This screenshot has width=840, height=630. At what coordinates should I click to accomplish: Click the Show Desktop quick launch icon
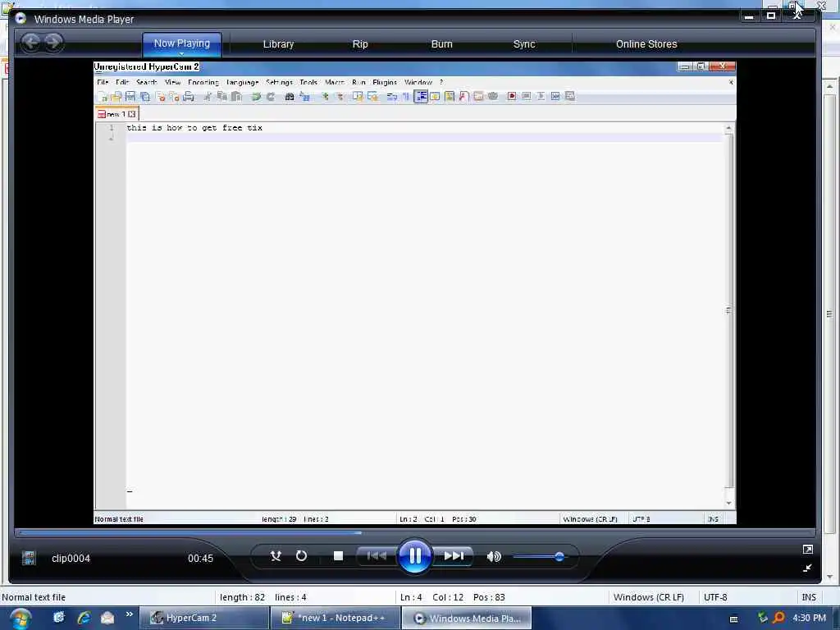pos(59,618)
